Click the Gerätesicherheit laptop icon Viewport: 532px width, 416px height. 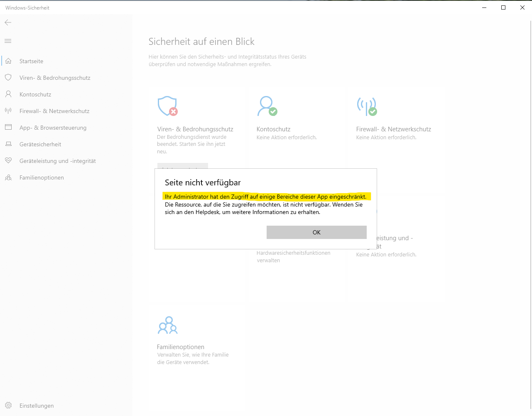coord(8,144)
